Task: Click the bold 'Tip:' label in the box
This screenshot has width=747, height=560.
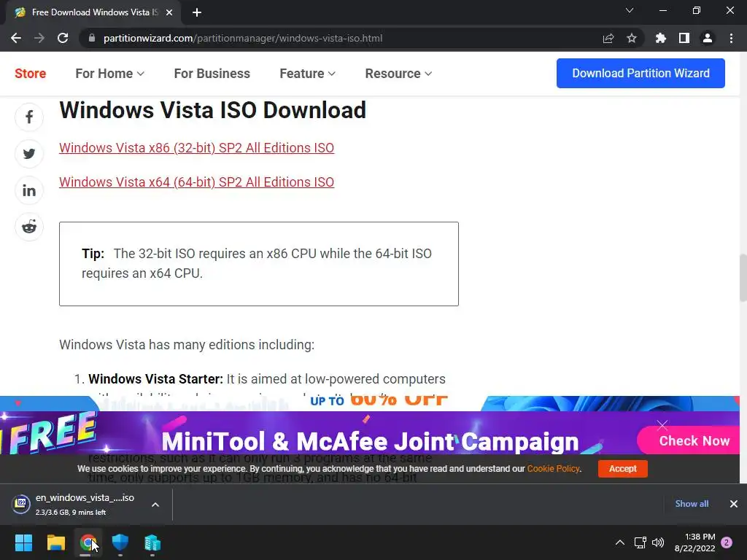Action: click(x=93, y=253)
